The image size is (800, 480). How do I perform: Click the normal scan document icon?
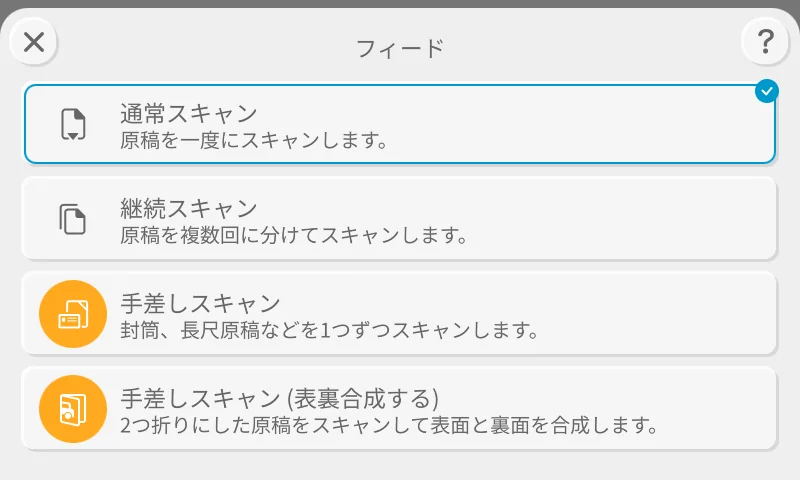[72, 124]
